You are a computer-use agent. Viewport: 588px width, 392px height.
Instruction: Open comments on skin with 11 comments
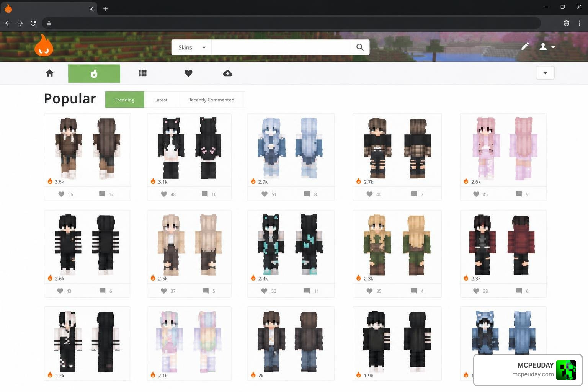307,291
